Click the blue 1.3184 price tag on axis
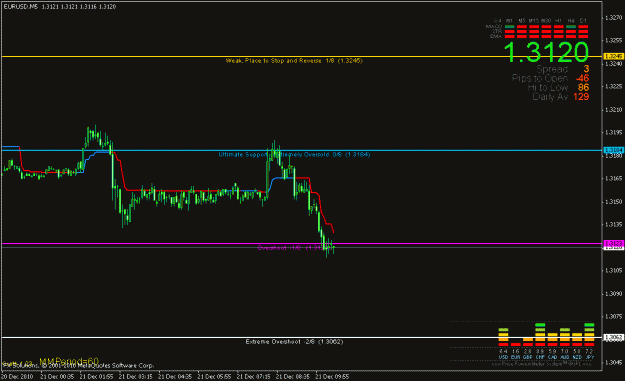The width and height of the screenshot is (625, 381). 613,150
